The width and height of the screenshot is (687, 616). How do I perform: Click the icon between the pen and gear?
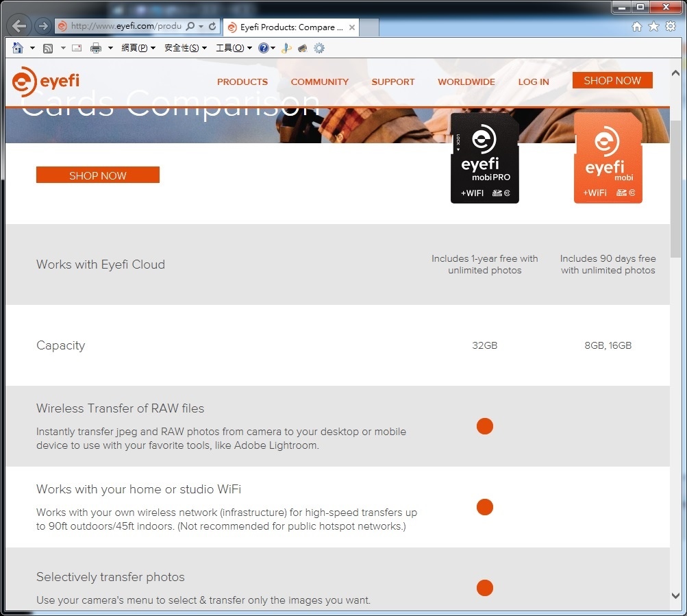303,48
